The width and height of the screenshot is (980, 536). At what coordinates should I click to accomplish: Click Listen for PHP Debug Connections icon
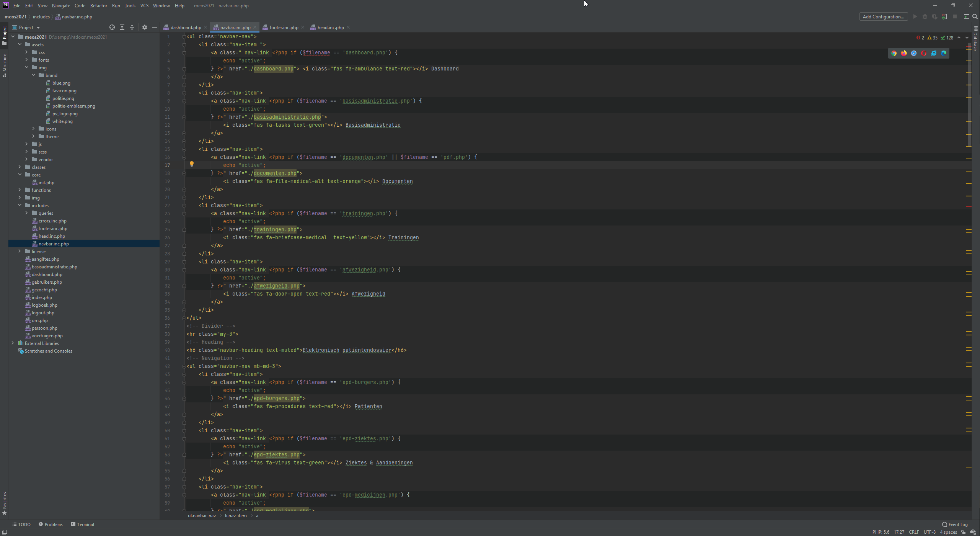pyautogui.click(x=944, y=16)
